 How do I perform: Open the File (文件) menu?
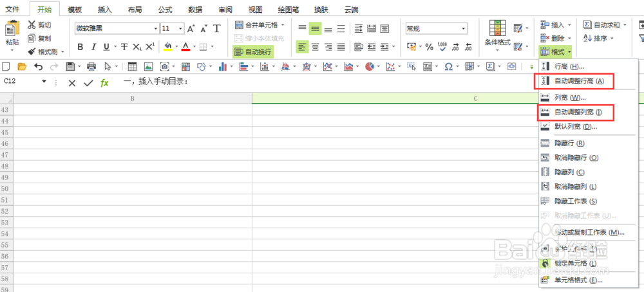12,10
